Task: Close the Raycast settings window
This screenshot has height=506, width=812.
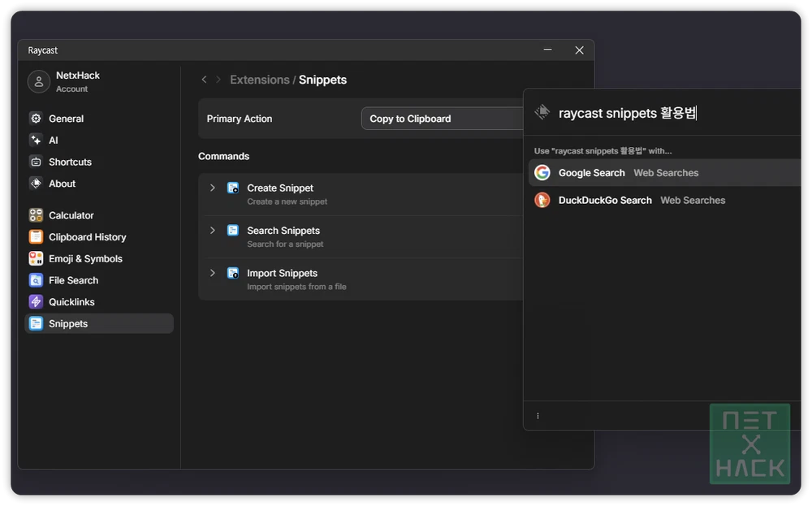Action: tap(580, 50)
